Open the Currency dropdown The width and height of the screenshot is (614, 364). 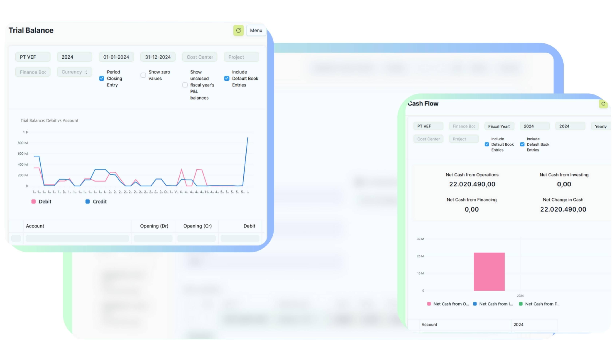[x=74, y=72]
